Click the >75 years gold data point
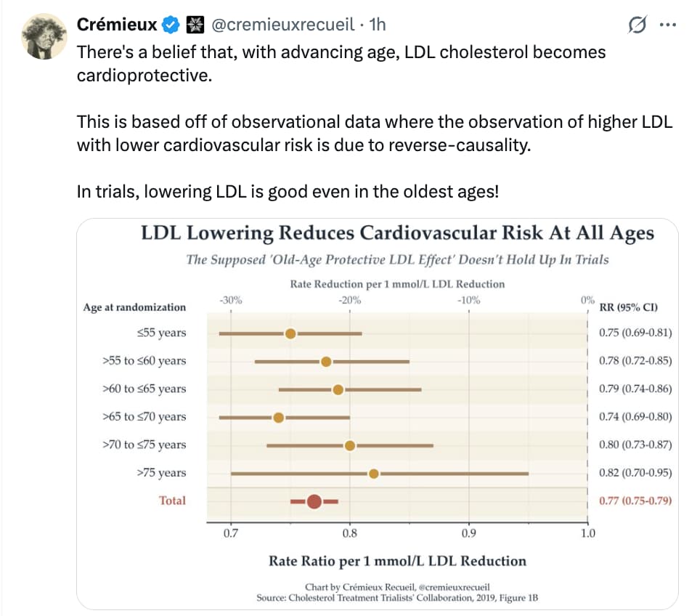 [x=374, y=474]
